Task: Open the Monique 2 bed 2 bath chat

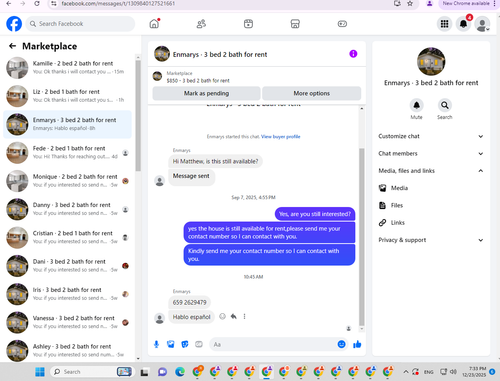Action: click(68, 181)
